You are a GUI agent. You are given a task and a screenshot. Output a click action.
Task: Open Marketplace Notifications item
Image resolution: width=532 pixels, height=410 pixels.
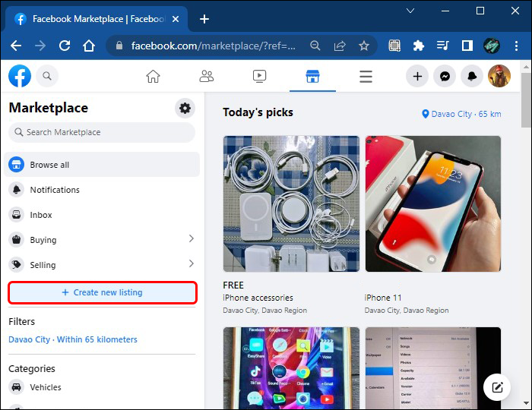pyautogui.click(x=102, y=190)
